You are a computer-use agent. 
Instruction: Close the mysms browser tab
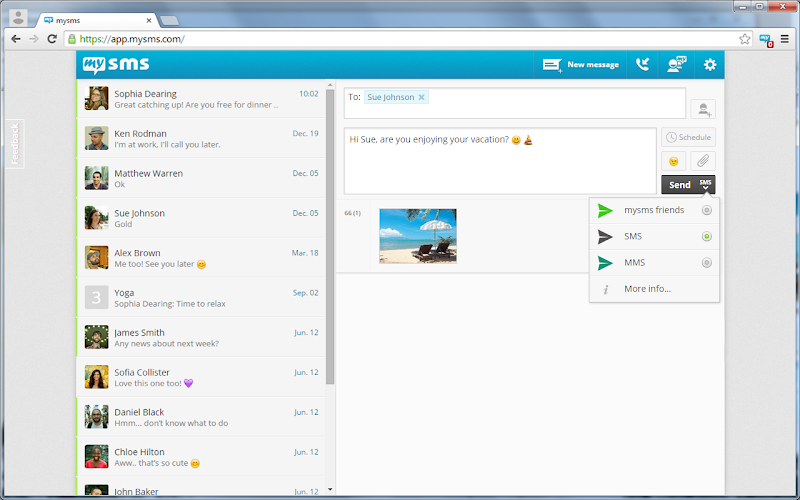pos(149,20)
